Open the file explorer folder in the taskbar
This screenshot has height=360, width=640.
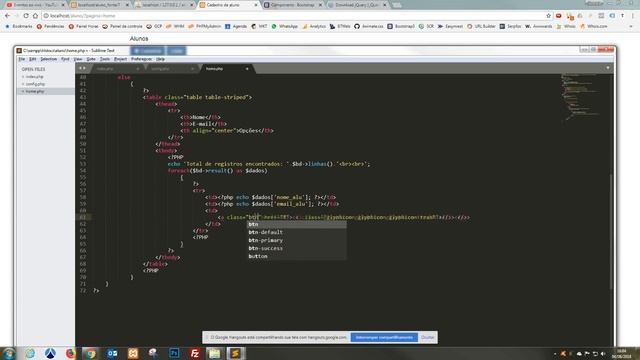click(215, 353)
